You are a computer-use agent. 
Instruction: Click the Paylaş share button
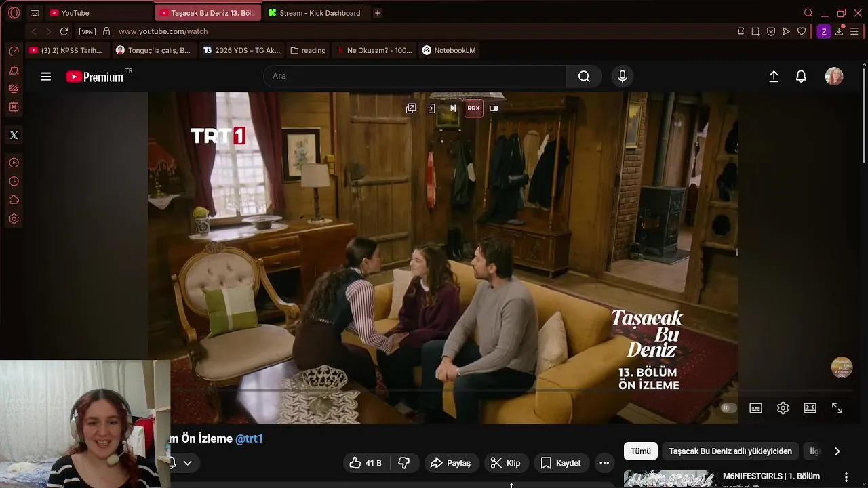pos(450,463)
